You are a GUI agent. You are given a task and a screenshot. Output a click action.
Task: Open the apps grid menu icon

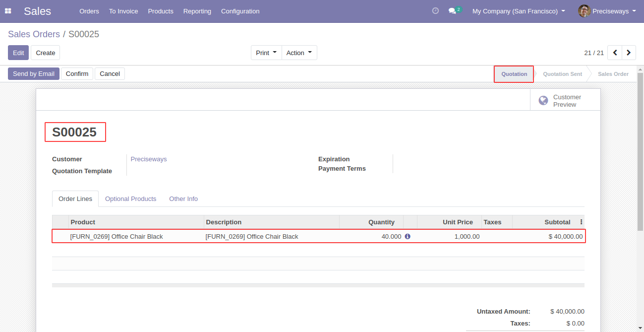8,11
